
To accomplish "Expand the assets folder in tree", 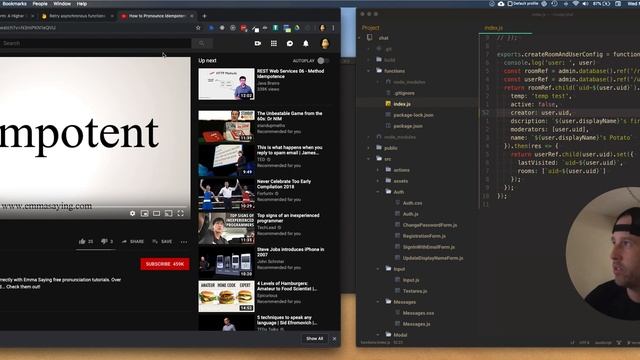I will click(x=378, y=181).
